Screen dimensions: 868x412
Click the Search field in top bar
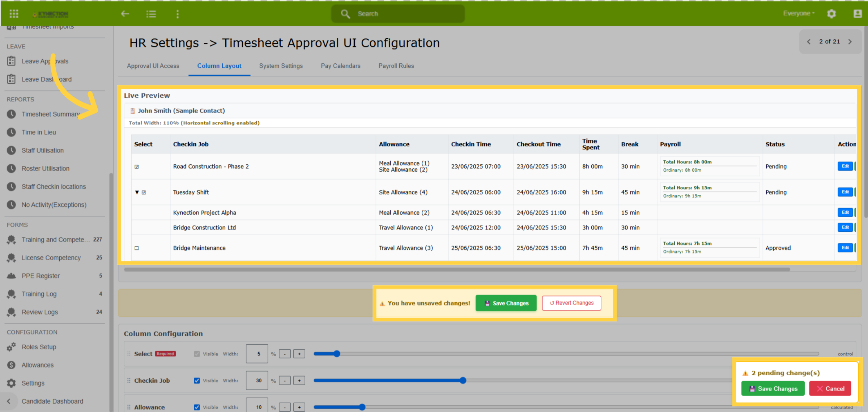click(398, 14)
